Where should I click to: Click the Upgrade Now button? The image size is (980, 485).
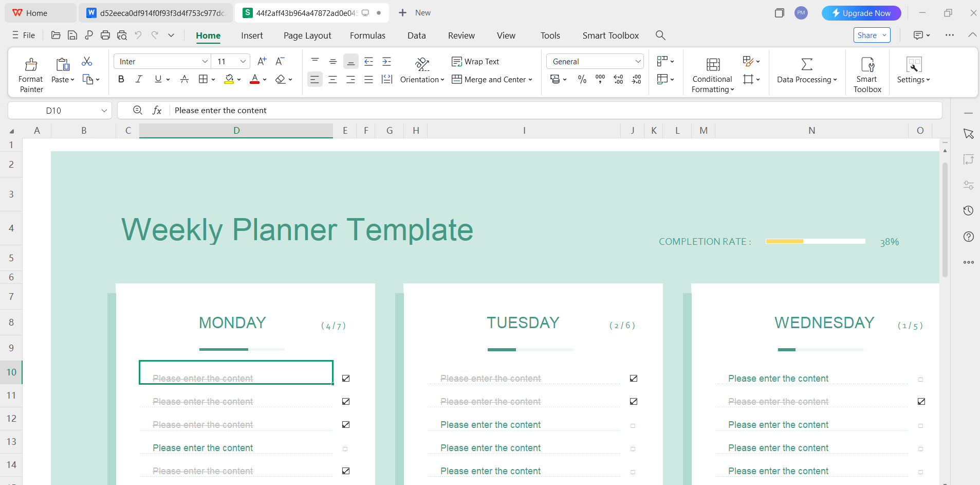click(x=861, y=13)
